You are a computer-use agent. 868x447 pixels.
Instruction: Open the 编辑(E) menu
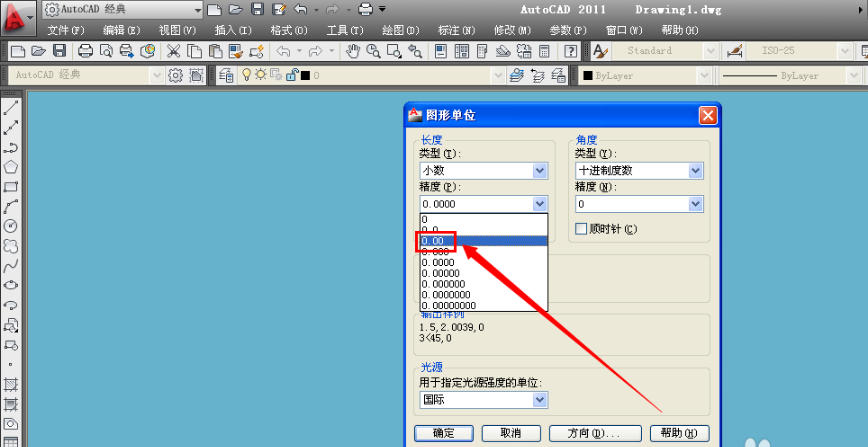[x=122, y=30]
